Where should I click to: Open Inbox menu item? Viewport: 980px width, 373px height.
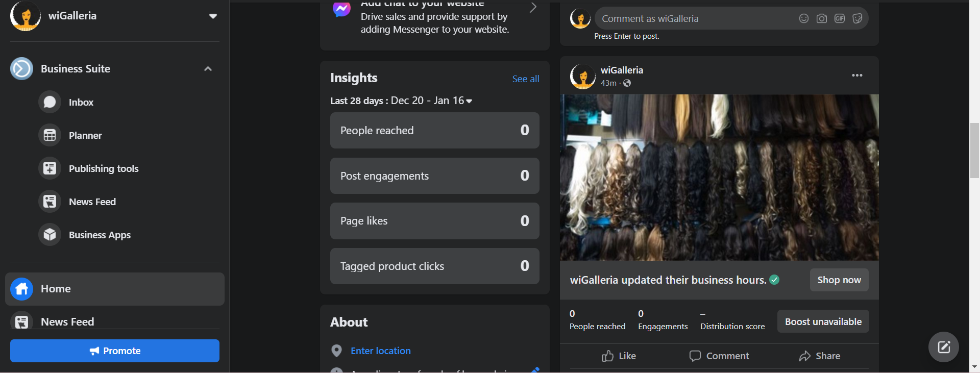coord(81,102)
